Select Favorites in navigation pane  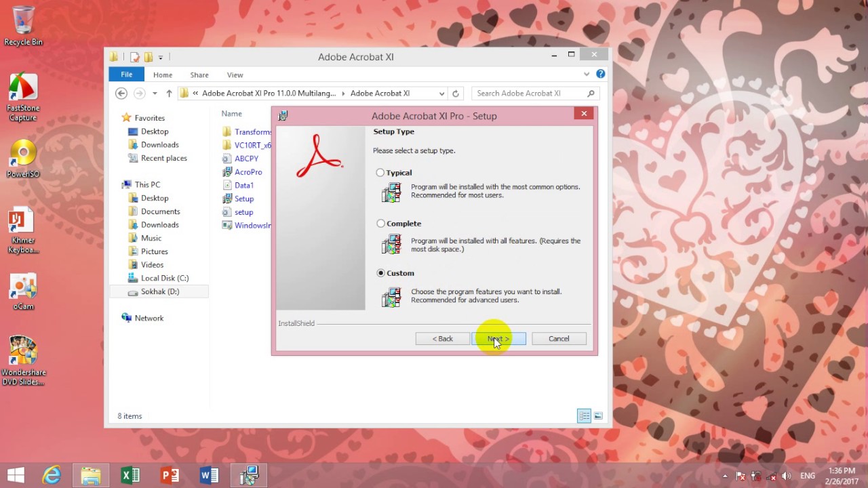[149, 118]
